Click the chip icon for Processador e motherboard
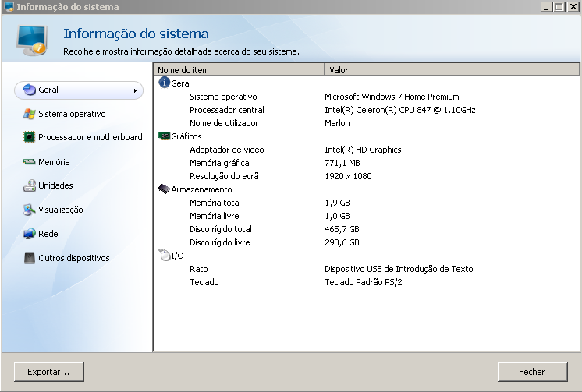The image size is (582, 392). (x=30, y=137)
